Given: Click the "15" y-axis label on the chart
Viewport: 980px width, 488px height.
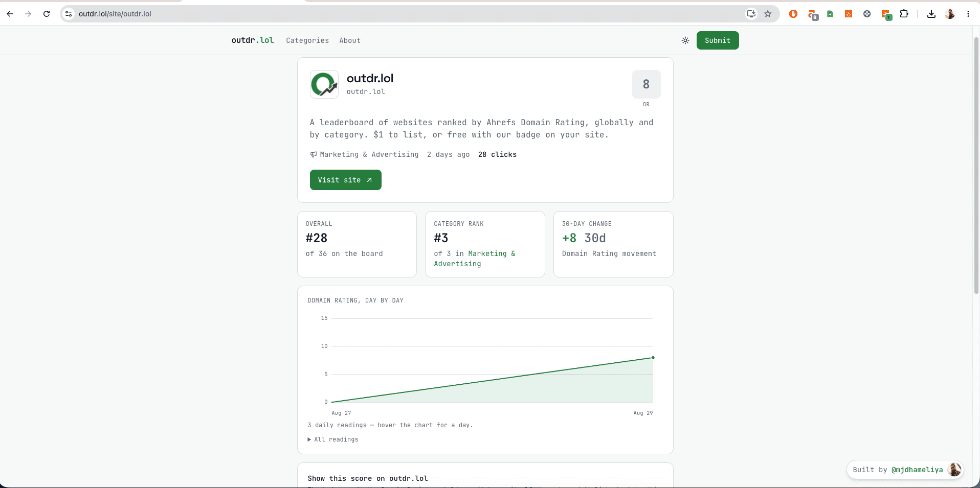Looking at the screenshot, I should coord(324,318).
